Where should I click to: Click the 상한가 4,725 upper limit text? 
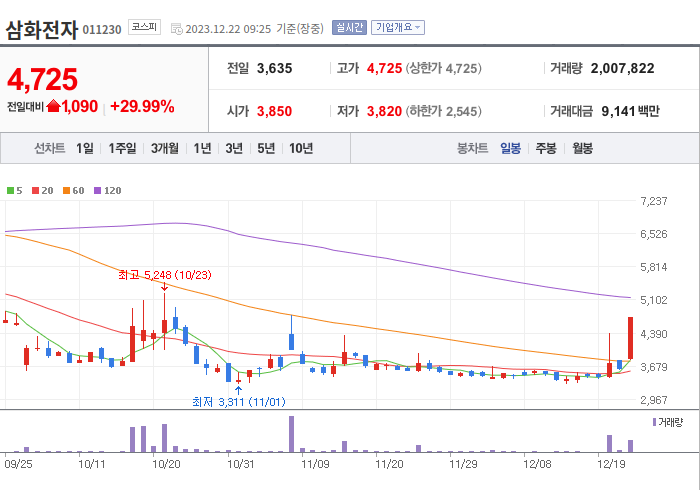point(443,68)
